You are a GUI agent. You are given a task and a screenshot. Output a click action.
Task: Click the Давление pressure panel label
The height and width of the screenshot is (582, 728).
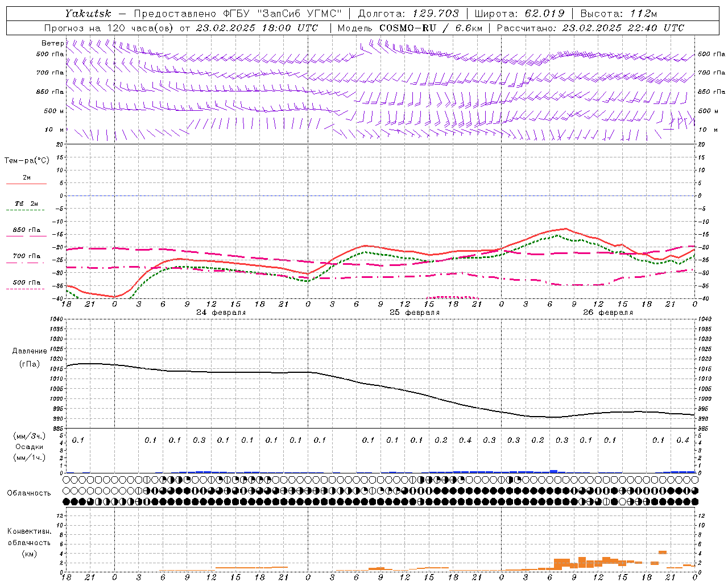point(30,351)
